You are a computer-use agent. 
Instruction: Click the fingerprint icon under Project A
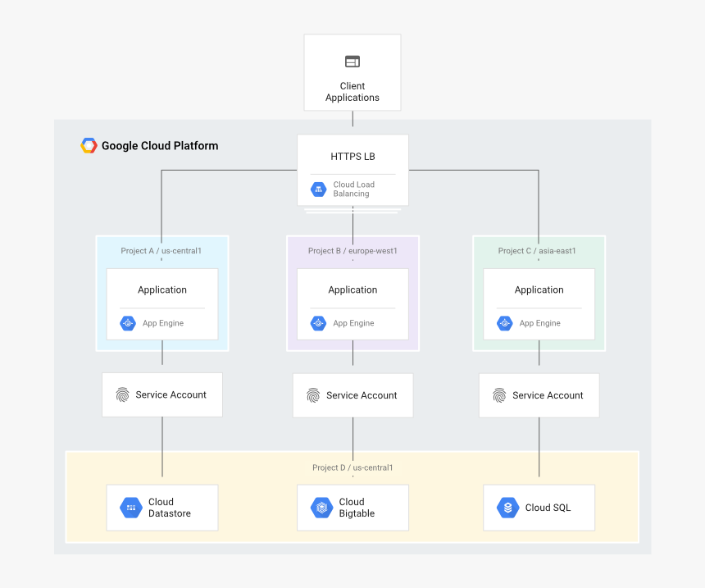[x=122, y=394]
